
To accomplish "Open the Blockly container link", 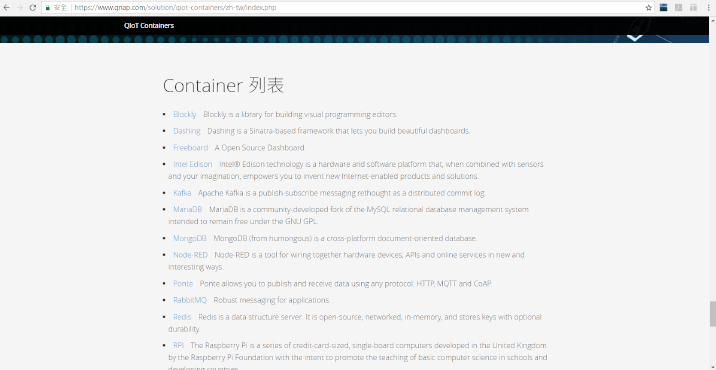I will tap(184, 114).
